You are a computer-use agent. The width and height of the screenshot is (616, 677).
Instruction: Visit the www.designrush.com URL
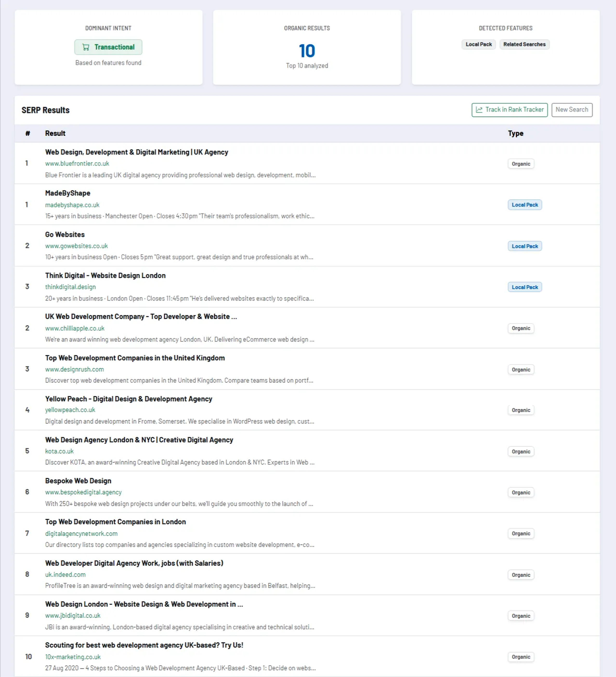pos(74,369)
